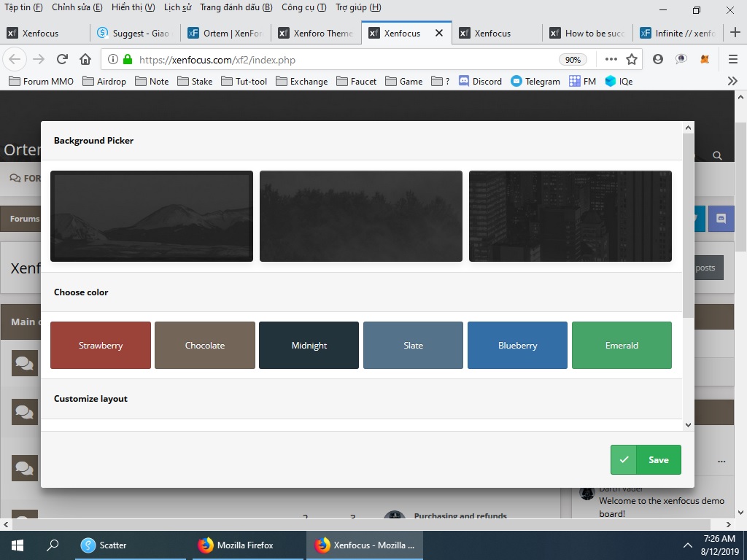Open the Faucet bookmark folder
This screenshot has height=560, width=747.
pyautogui.click(x=356, y=81)
